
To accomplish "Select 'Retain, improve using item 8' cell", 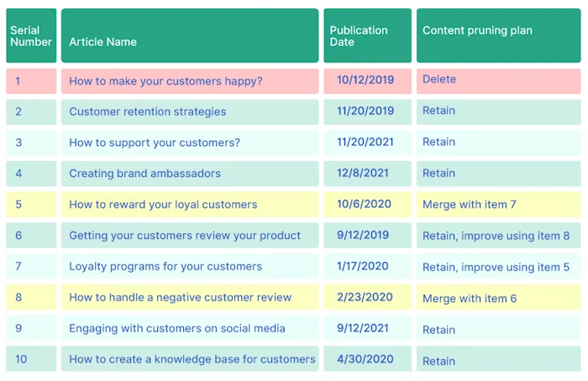I will click(x=498, y=235).
